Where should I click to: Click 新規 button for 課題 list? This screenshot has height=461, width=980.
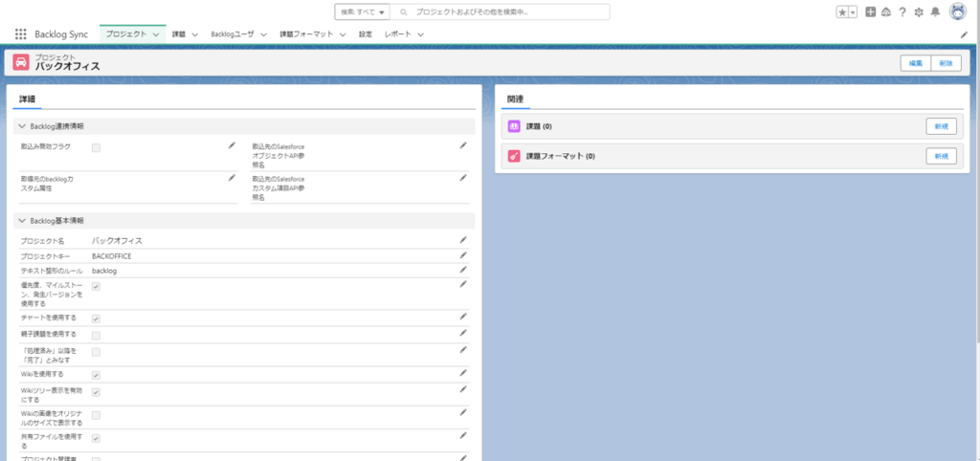pos(942,126)
